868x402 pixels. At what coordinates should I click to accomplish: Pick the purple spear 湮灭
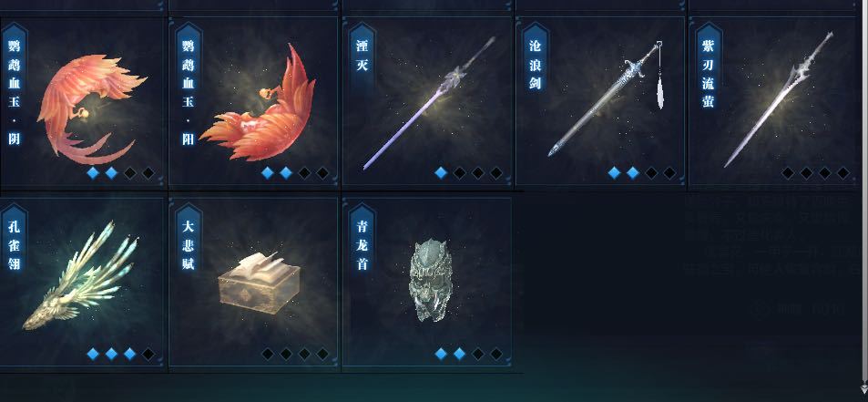click(x=427, y=104)
